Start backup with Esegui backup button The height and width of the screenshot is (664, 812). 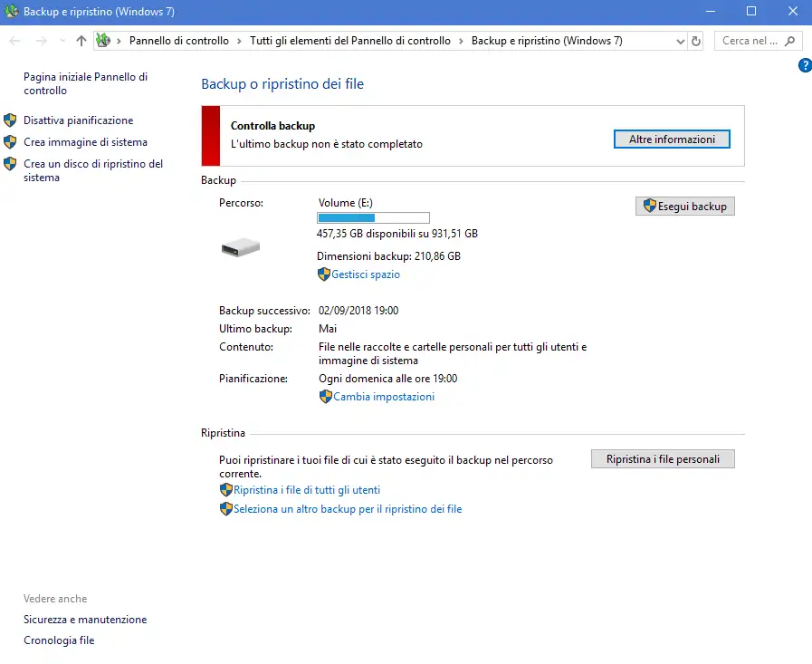[685, 206]
